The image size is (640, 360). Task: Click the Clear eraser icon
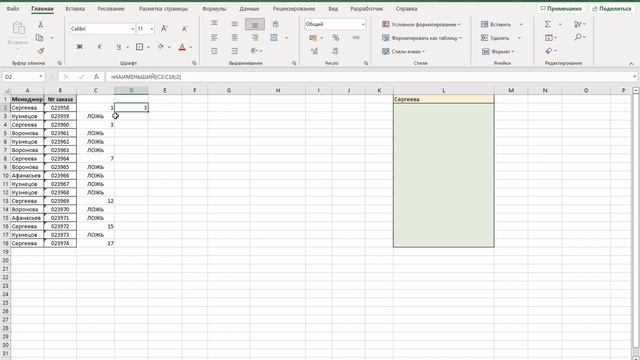tap(549, 51)
